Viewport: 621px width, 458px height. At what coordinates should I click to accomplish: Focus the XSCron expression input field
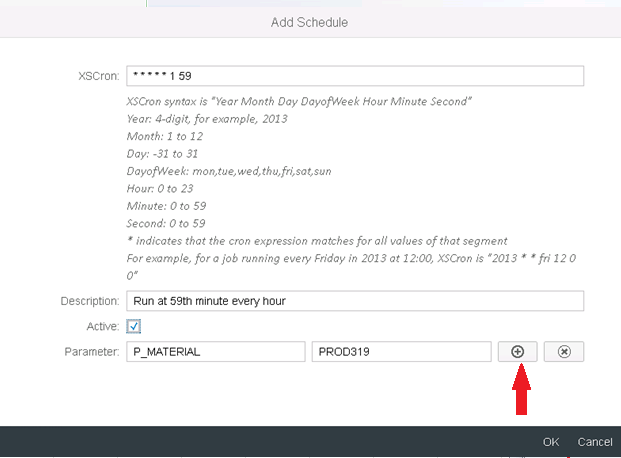(x=355, y=76)
